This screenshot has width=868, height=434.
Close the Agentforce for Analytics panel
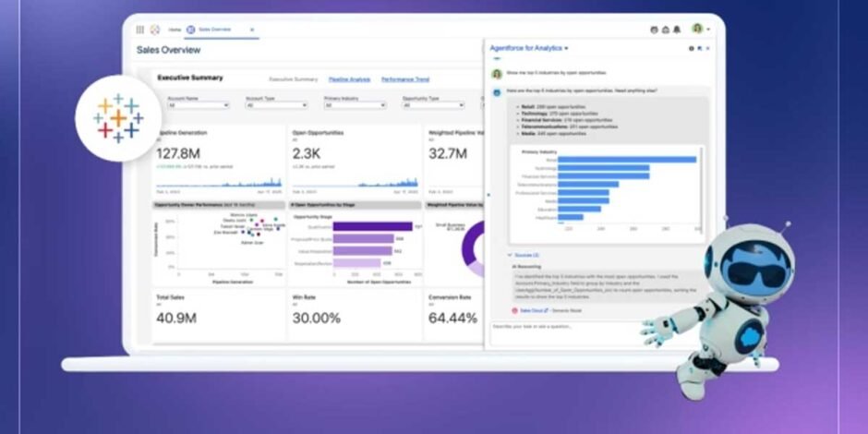[x=708, y=49]
